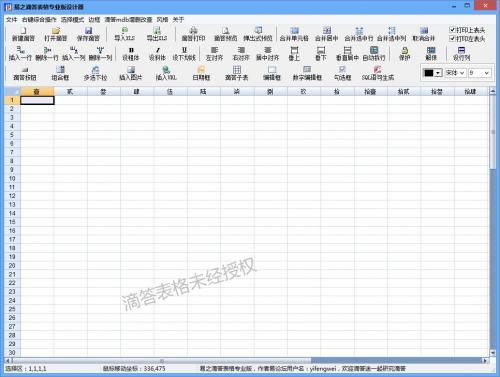500x377 pixels.
Task: Click the insert picture (插入图片) icon
Action: coord(131,70)
